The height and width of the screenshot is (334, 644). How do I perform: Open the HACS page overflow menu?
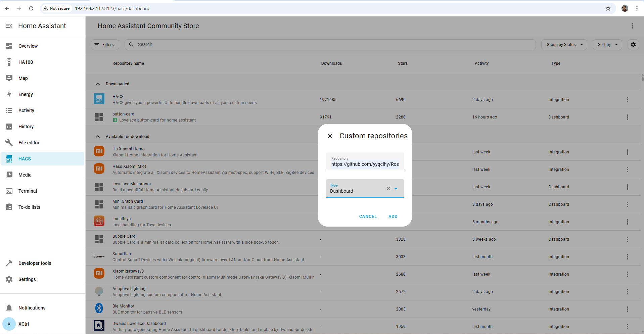(632, 26)
